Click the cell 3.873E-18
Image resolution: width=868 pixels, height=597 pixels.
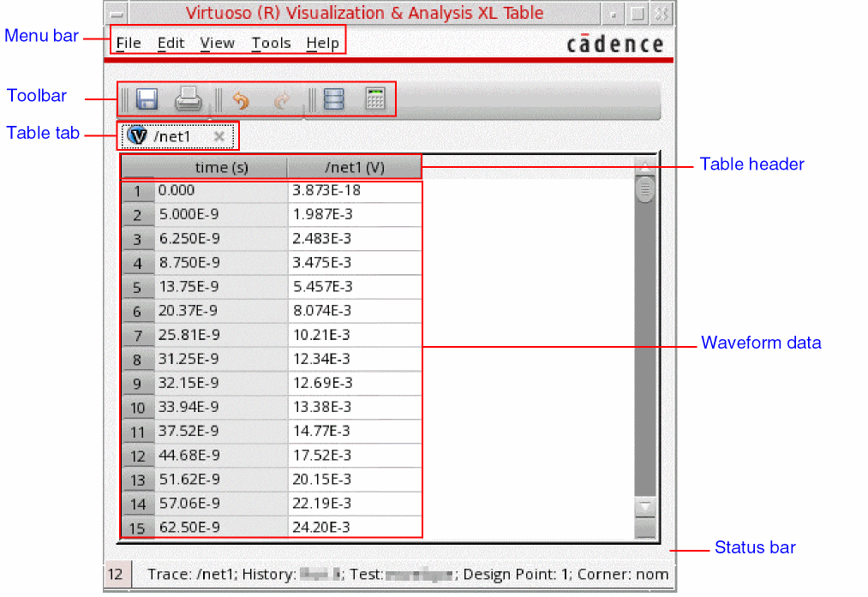355,191
